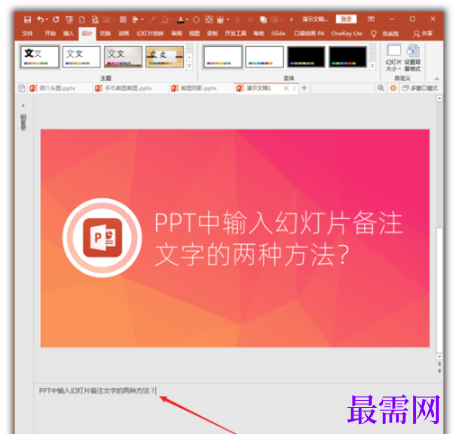Switch to the 审阅 ribbon tab
Viewport: 459px width, 441px height.
pos(177,33)
